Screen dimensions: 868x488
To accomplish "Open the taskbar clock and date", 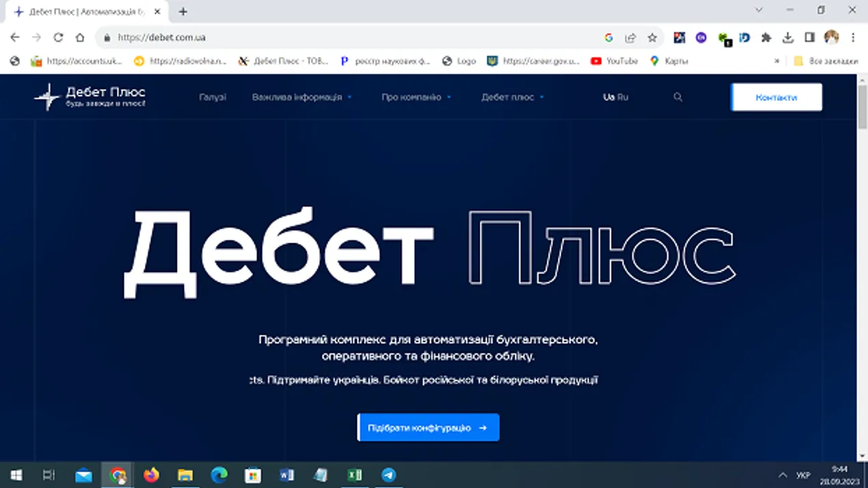I will coord(839,475).
